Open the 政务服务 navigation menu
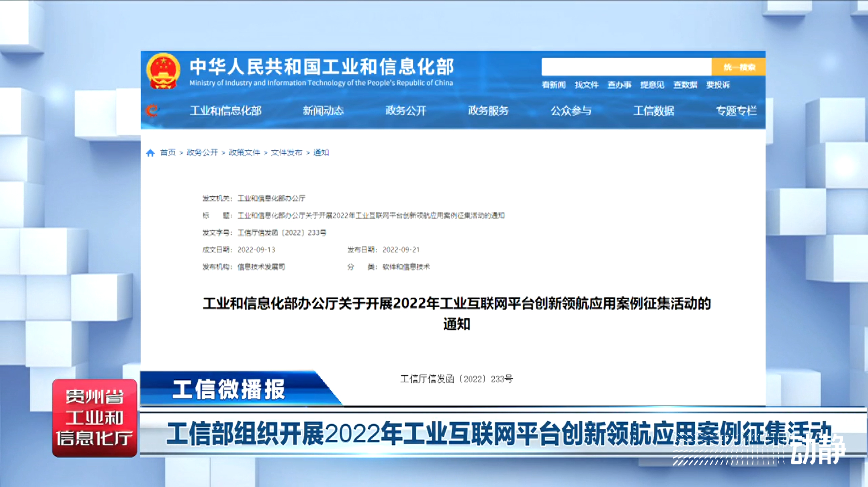 point(488,110)
